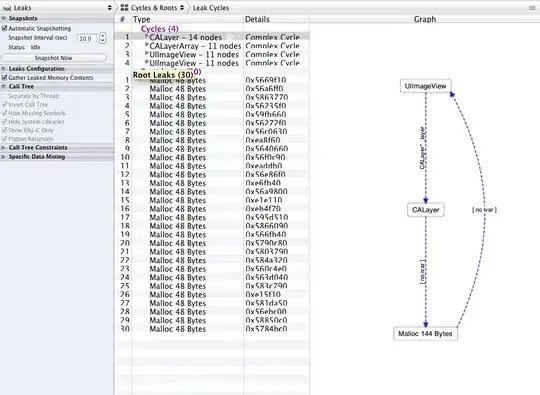Click the Details column header
Viewport: 540px width, 395px height.
(x=277, y=19)
